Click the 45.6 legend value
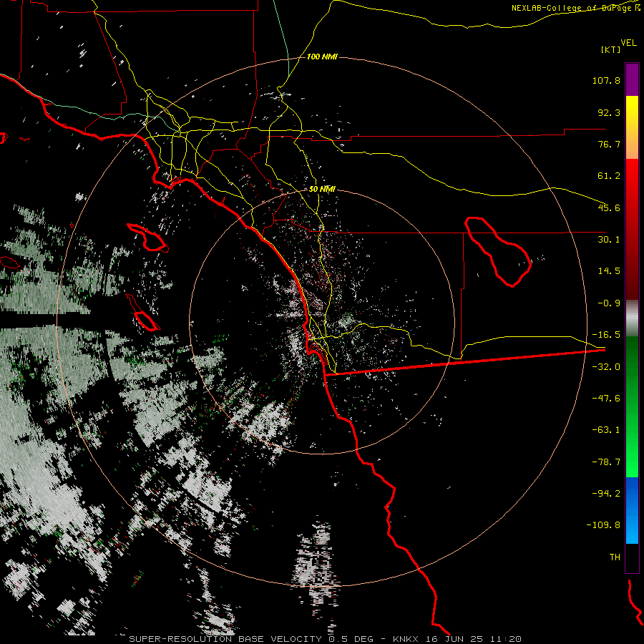 click(609, 208)
